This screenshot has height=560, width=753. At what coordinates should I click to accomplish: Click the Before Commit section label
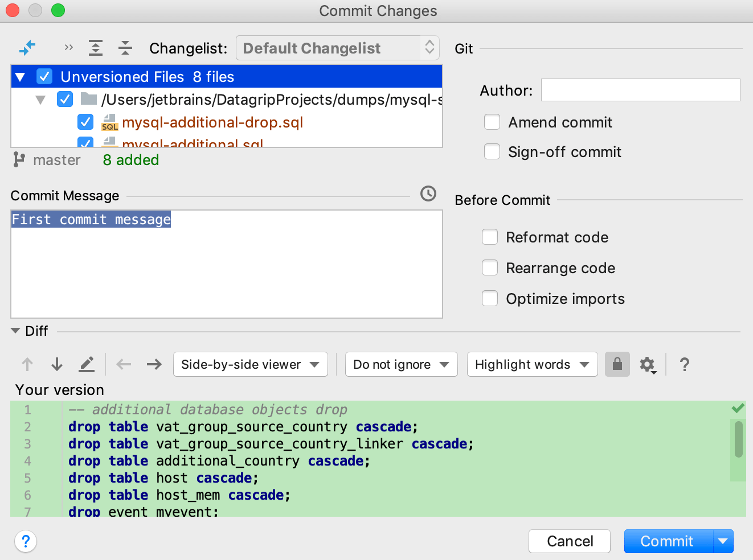[502, 200]
